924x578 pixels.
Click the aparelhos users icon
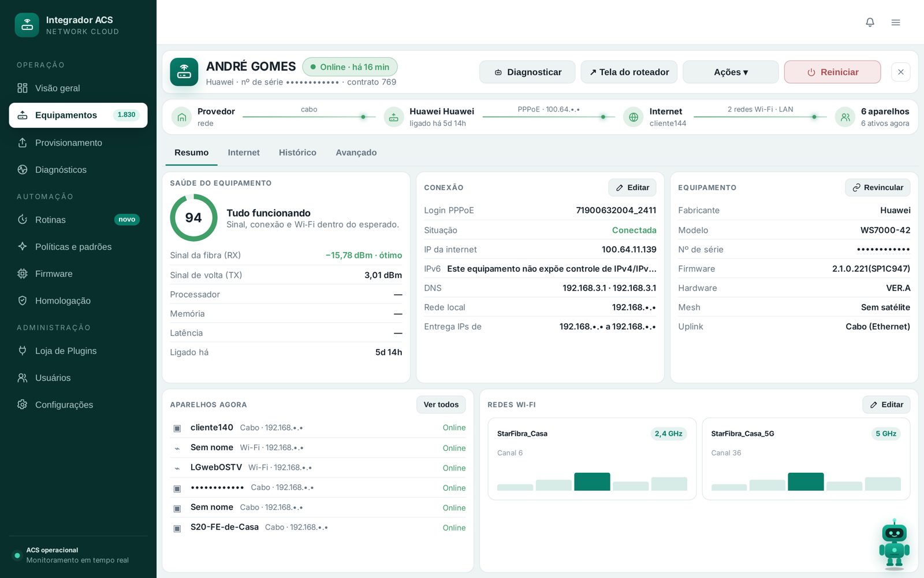click(x=845, y=117)
